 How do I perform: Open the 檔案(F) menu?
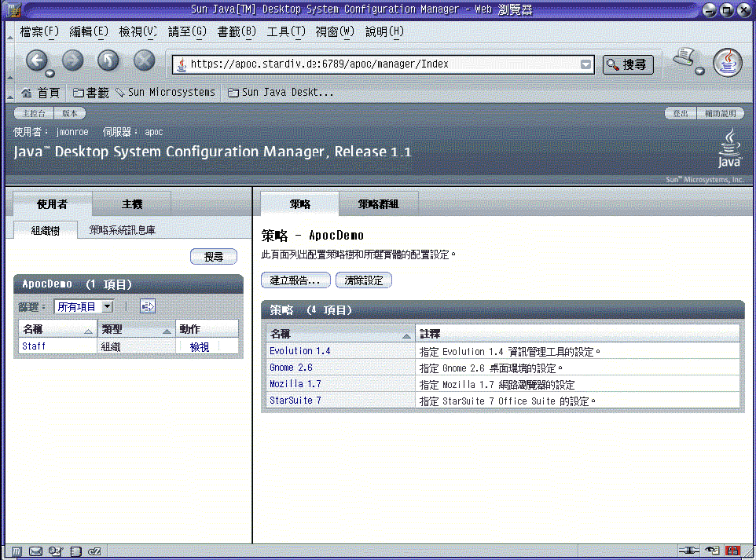coord(39,31)
